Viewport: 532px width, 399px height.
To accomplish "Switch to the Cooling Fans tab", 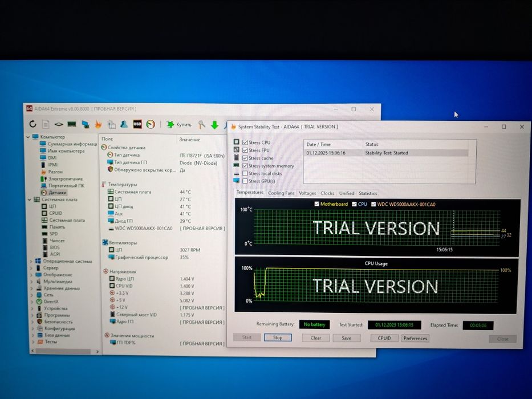I will (x=281, y=193).
